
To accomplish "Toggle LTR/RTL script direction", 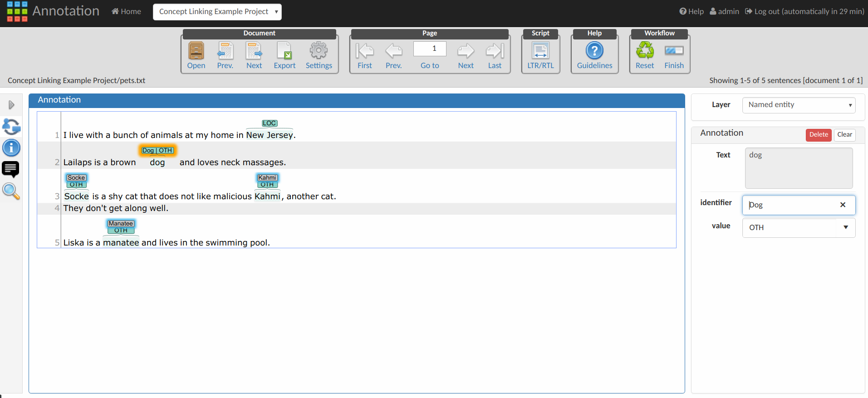I will tap(540, 55).
